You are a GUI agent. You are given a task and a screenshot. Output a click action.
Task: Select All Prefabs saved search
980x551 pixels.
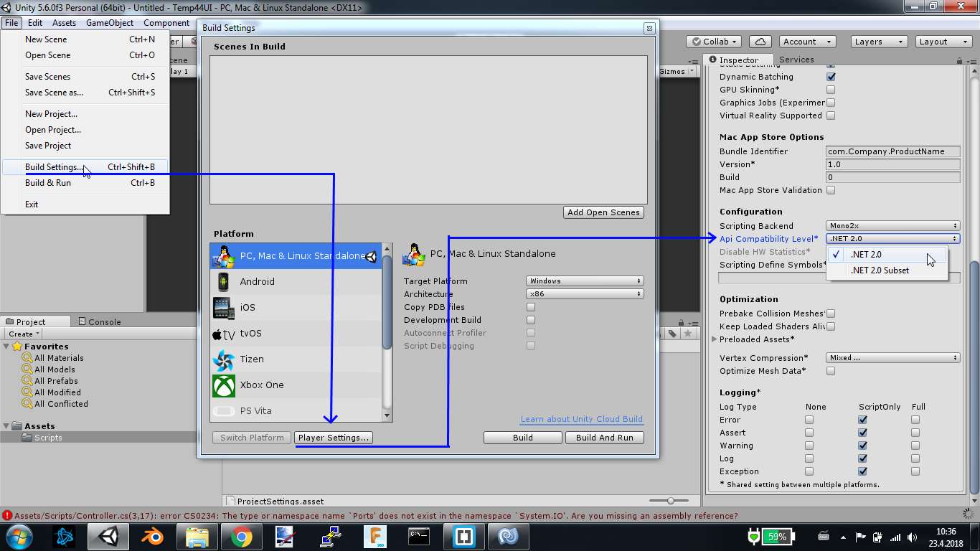coord(56,381)
